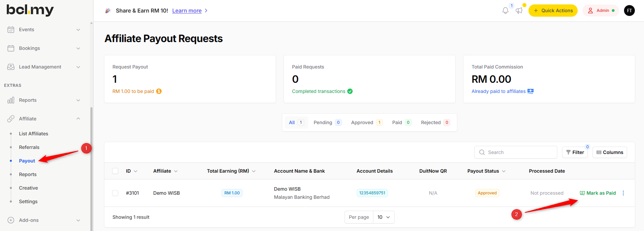Open the FT user avatar menu

pos(629,11)
